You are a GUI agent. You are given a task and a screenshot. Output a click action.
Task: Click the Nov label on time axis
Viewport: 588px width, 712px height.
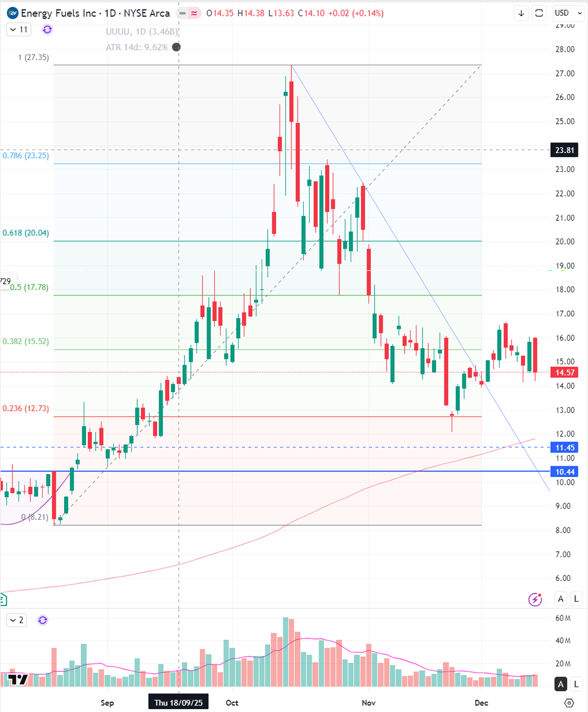pos(368,703)
